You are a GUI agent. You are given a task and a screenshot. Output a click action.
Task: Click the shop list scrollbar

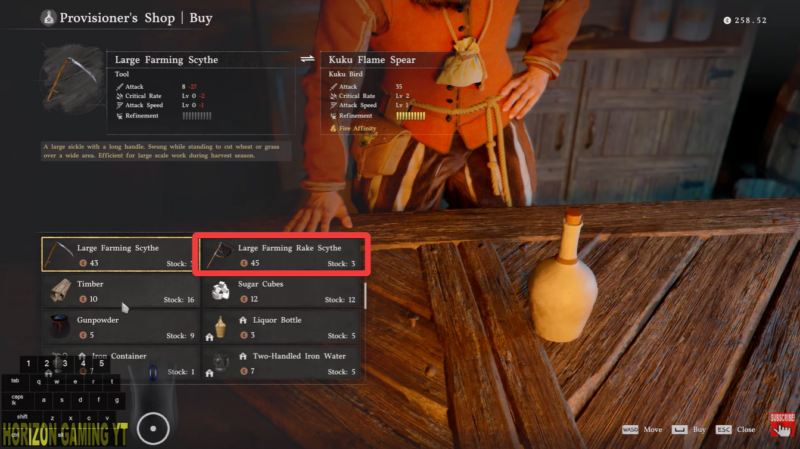[x=365, y=295]
